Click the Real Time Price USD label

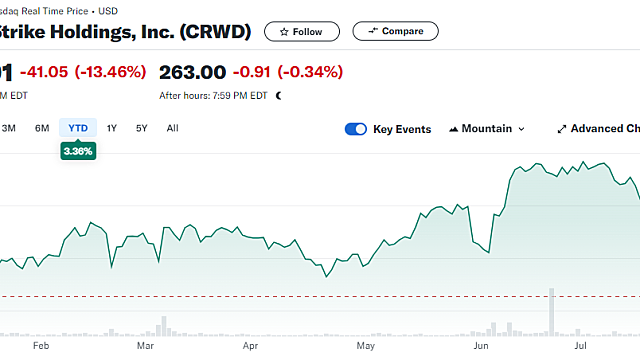coord(59,11)
